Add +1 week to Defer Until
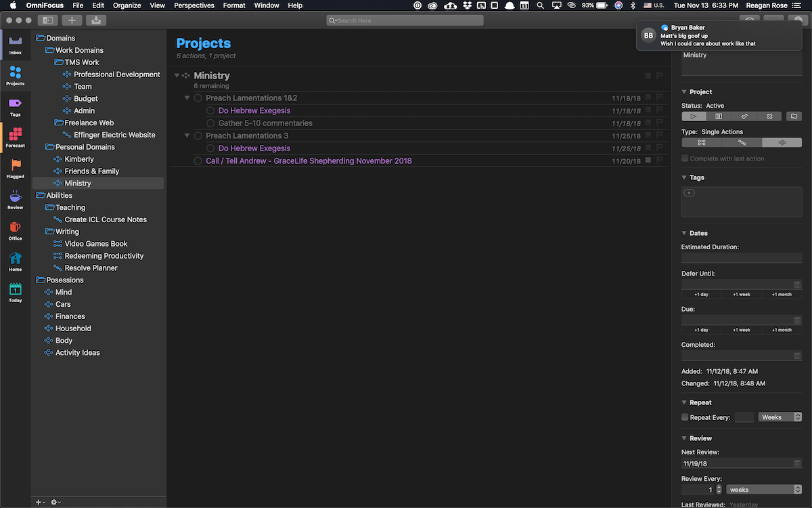The width and height of the screenshot is (812, 508). (742, 295)
